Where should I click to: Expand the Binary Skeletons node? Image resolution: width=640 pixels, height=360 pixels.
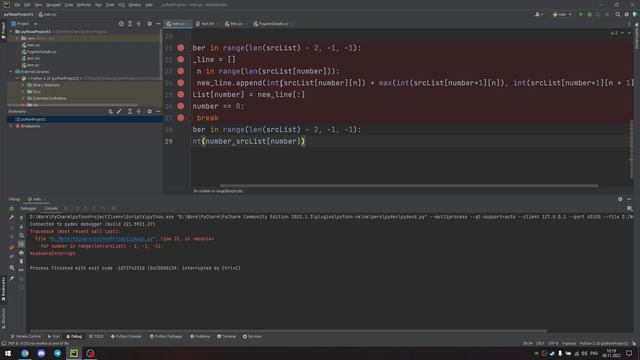click(23, 85)
